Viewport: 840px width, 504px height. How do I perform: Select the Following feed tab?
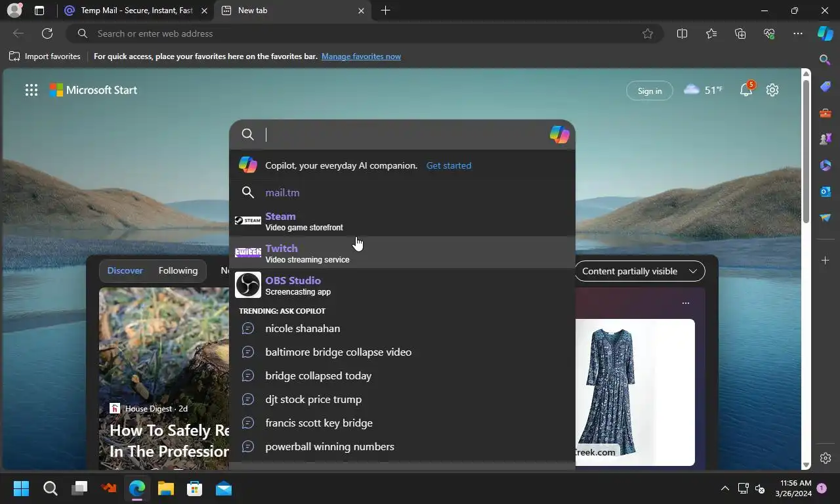[178, 270]
